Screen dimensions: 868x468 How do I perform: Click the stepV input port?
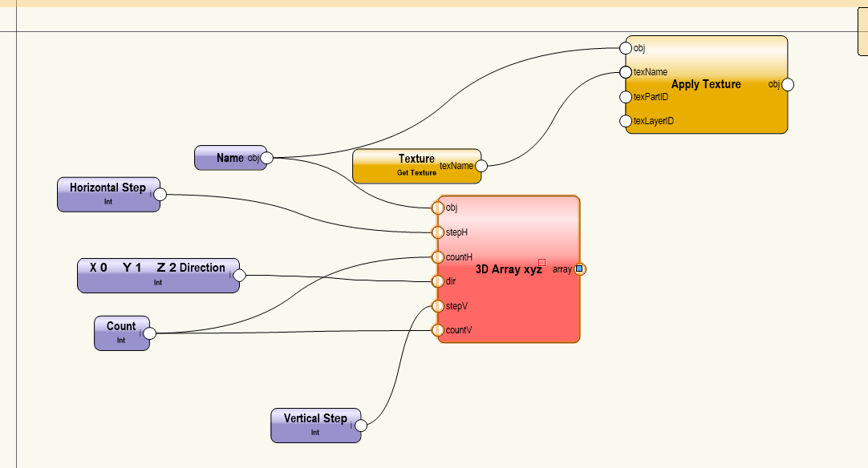tap(437, 305)
